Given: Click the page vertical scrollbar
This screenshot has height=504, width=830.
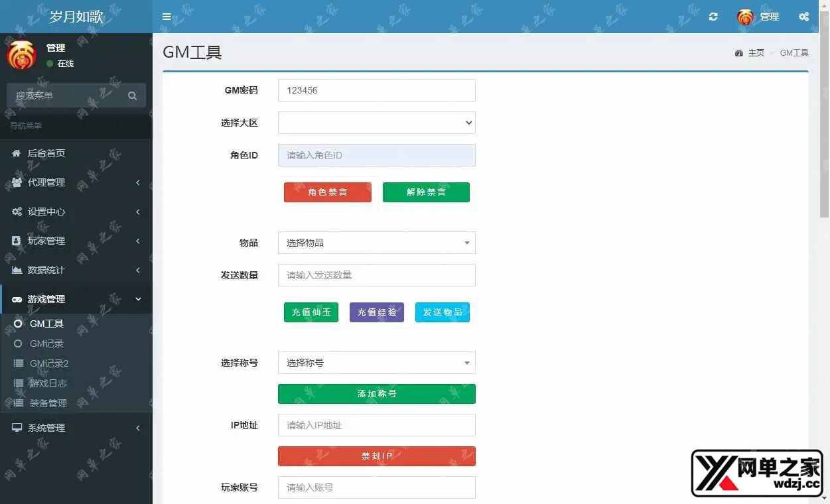Looking at the screenshot, I should coord(824,133).
